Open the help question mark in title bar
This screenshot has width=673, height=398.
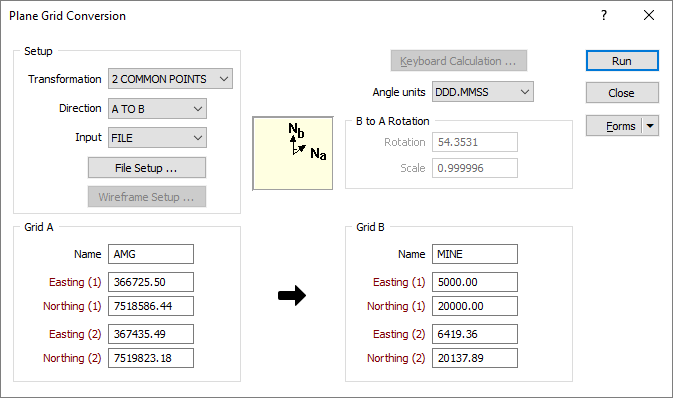604,16
